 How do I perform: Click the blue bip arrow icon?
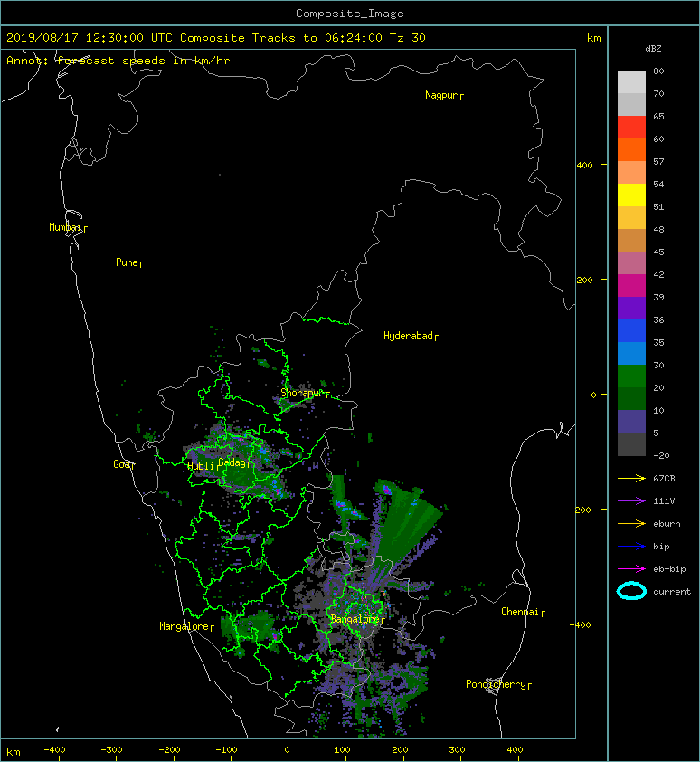pyautogui.click(x=631, y=547)
